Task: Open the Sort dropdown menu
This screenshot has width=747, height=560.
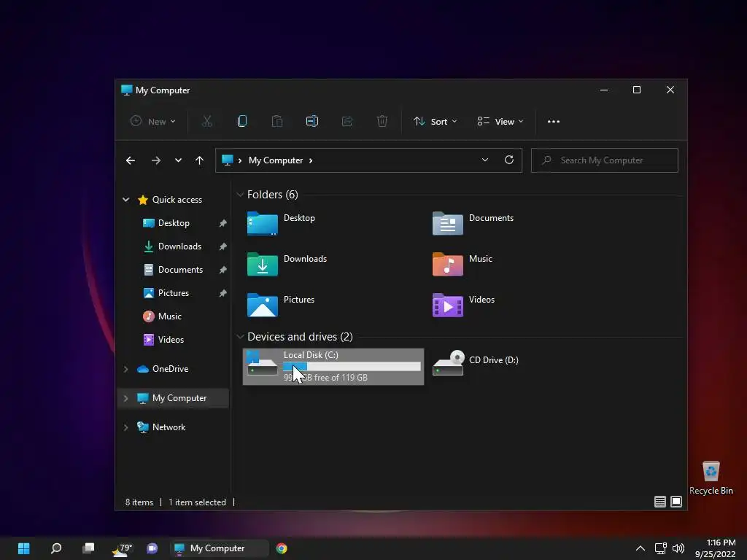Action: (435, 122)
